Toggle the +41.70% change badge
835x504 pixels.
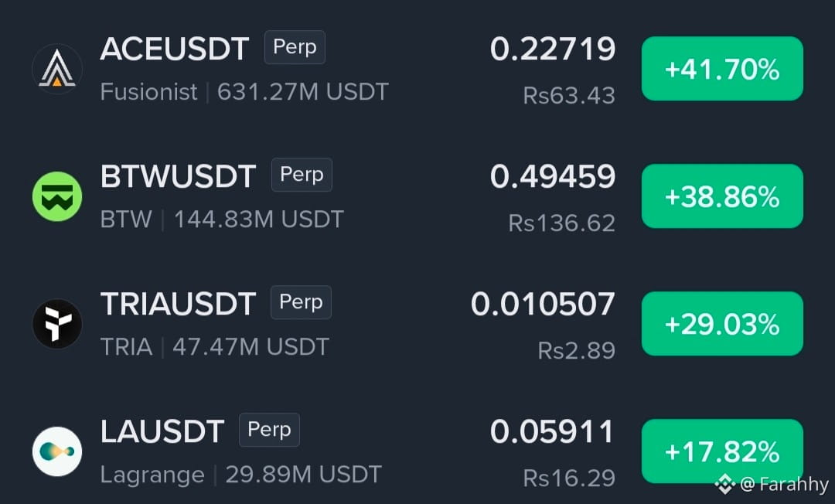[x=722, y=69]
